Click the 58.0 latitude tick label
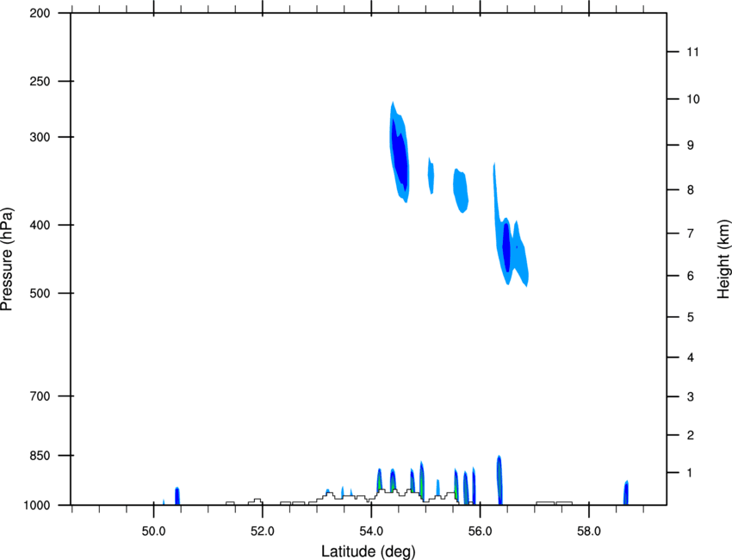The image size is (732, 560). (589, 532)
